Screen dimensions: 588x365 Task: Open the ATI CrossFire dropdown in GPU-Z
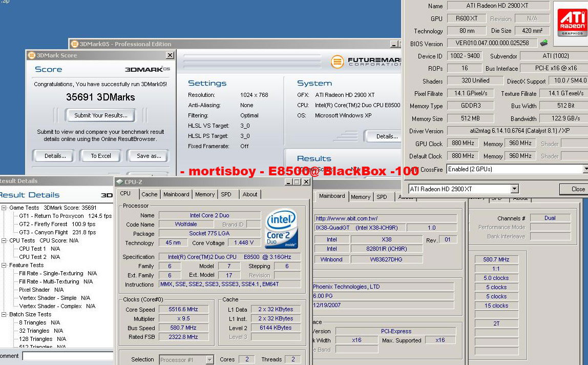pyautogui.click(x=585, y=169)
